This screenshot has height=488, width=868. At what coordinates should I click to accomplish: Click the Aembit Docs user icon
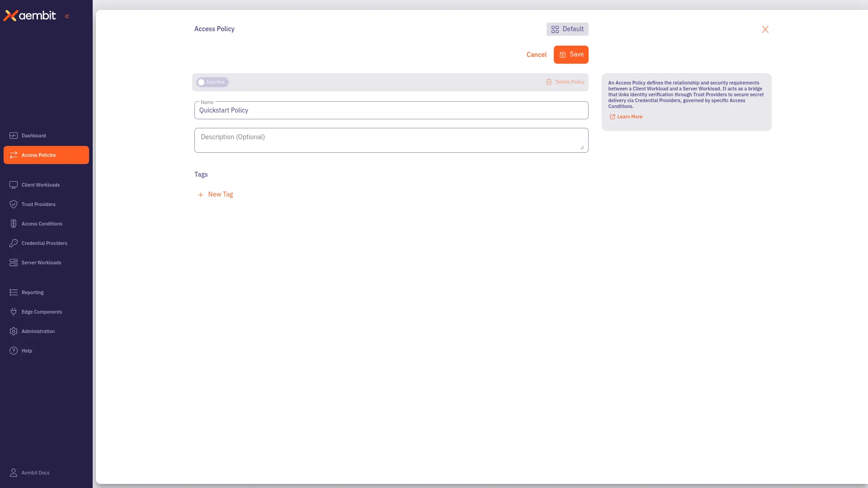pyautogui.click(x=14, y=473)
